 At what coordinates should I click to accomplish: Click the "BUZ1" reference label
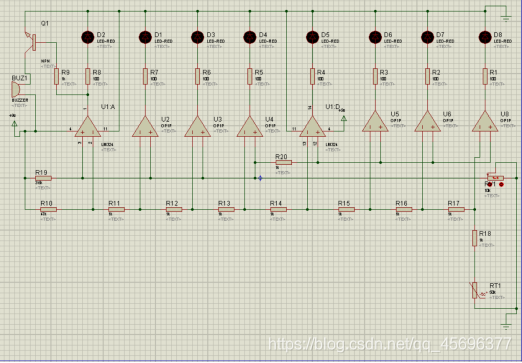[20, 78]
